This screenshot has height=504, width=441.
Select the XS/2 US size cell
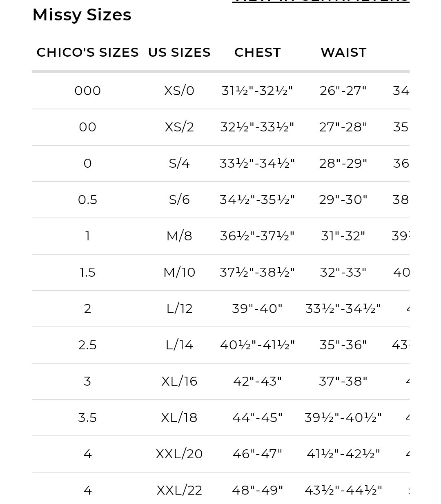pyautogui.click(x=179, y=127)
